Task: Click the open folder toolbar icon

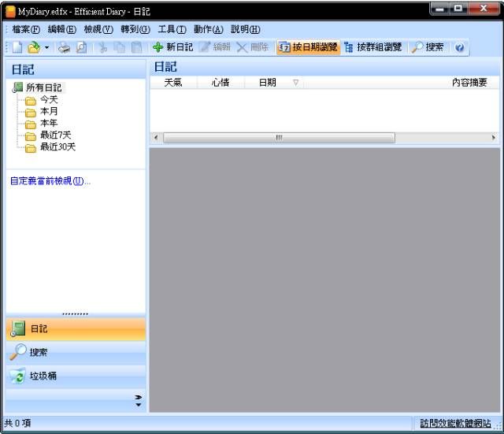Action: tap(32, 47)
